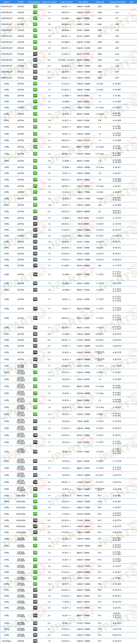Click the petrol icon in the Cruze LXT row
137x644 pixels.
click(35, 19)
